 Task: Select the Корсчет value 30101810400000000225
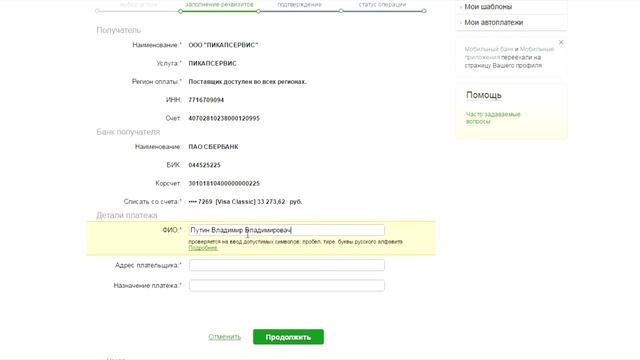coord(224,184)
